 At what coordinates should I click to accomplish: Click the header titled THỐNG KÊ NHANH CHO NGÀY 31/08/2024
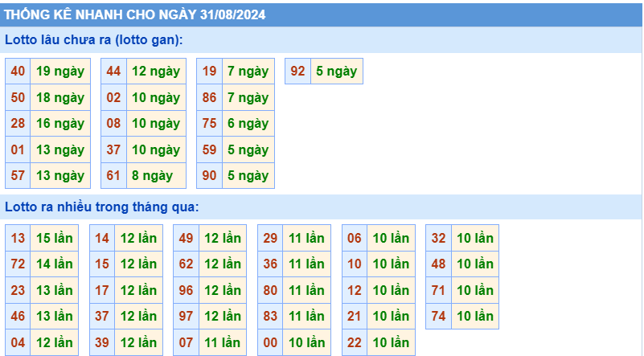[136, 14]
